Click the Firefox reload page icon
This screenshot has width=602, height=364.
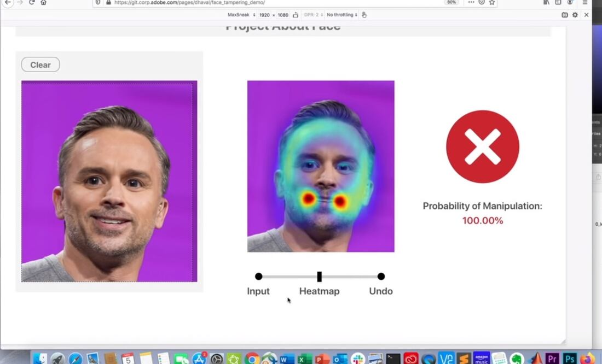(32, 2)
